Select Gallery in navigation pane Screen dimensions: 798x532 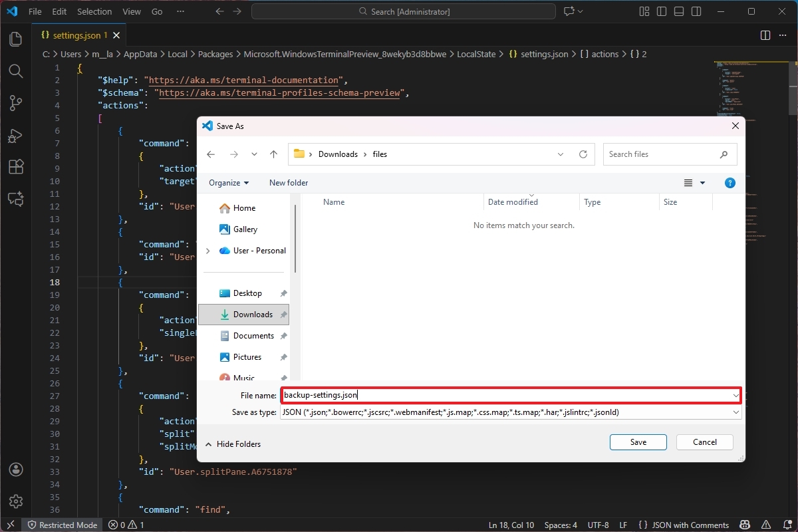point(238,229)
